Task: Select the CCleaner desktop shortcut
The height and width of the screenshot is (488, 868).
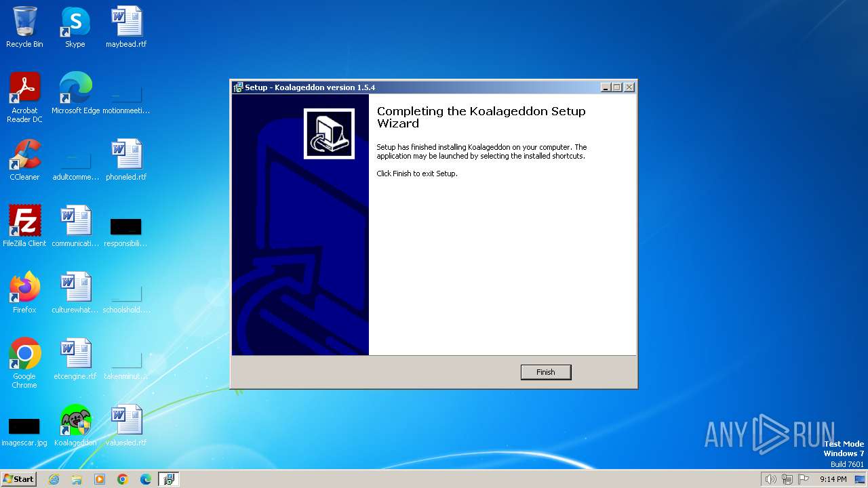Action: coord(24,160)
